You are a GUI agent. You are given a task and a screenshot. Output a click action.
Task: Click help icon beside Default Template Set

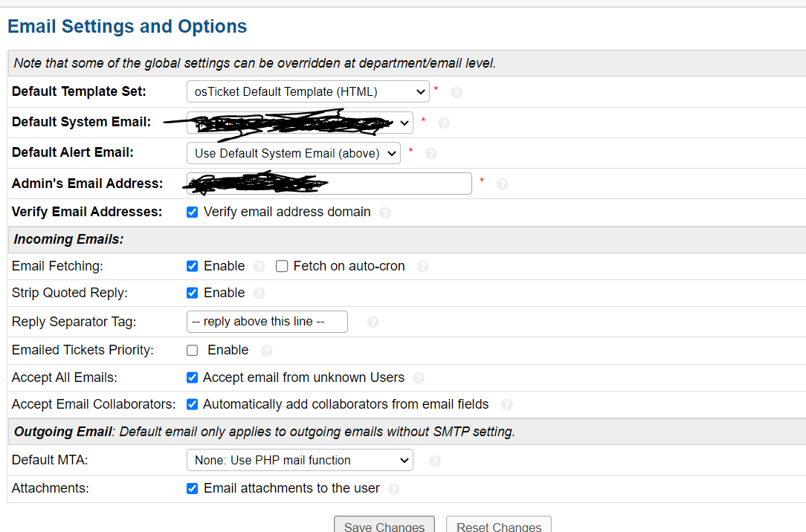[457, 93]
